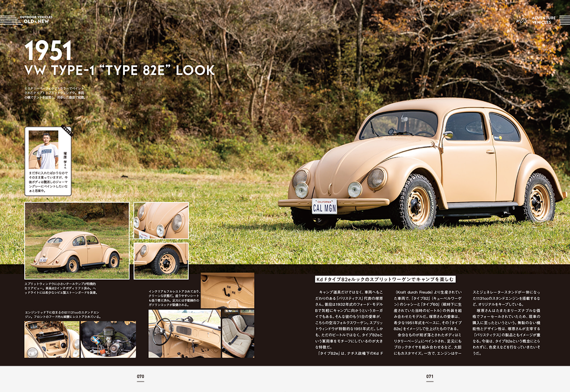This screenshot has height=392, width=570.
Task: Click the Kd F タイプ82e section heading
Action: click(385, 279)
